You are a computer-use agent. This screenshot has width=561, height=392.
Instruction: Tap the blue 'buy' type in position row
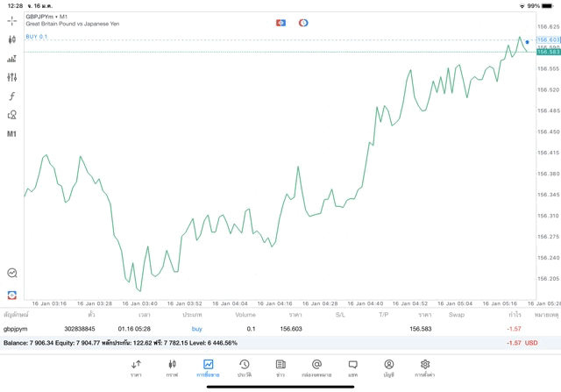tap(196, 329)
